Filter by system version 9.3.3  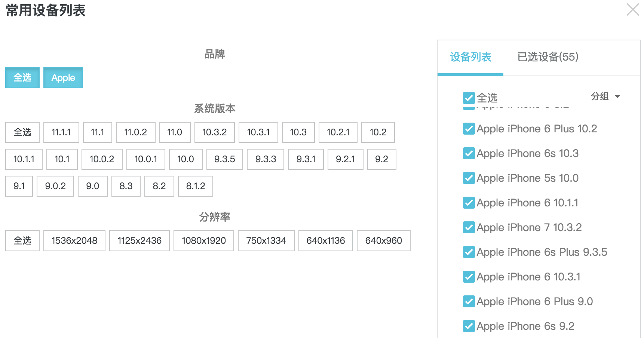[x=266, y=159]
